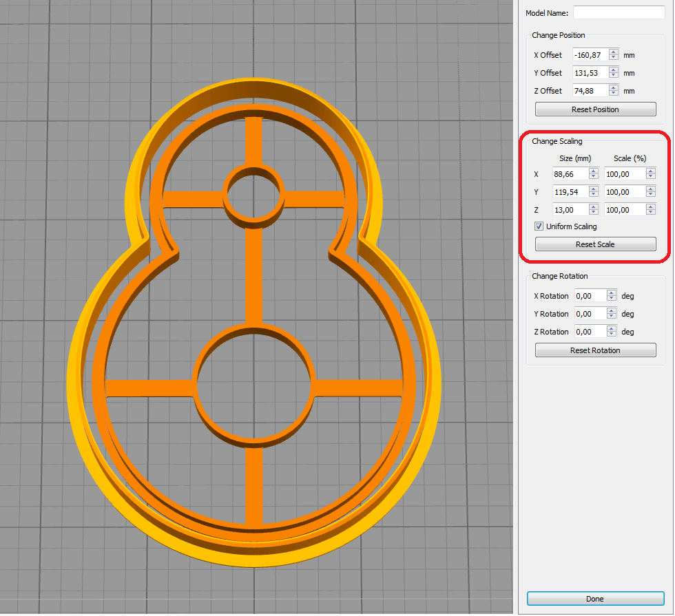Click the X Rotation value field
The image size is (675, 616).
pyautogui.click(x=590, y=295)
